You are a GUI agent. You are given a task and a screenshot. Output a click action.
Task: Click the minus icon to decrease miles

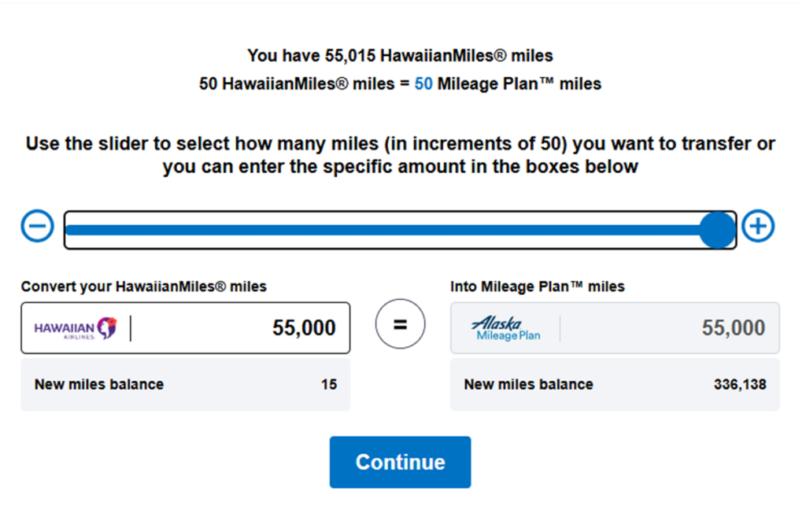click(37, 226)
